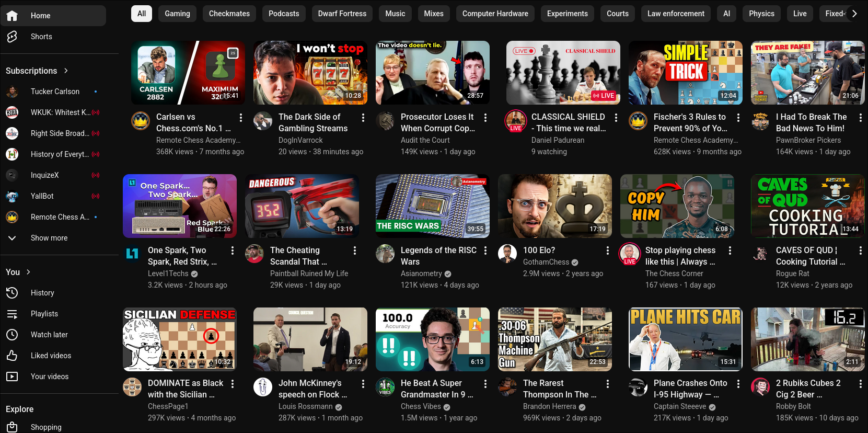This screenshot has width=868, height=433.
Task: Play the Rubiks Cubes 16.2 video thumbnail
Action: [x=808, y=339]
